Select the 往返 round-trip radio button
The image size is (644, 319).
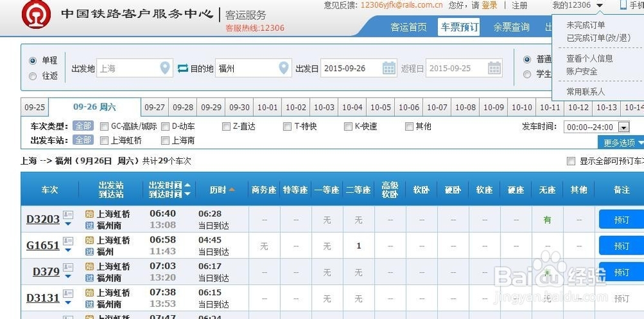click(x=33, y=77)
